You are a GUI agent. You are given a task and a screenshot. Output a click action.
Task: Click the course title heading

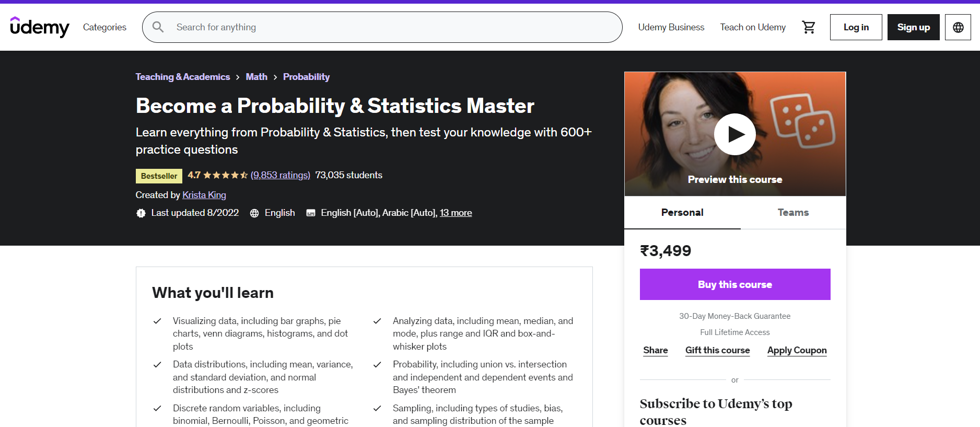pos(335,106)
